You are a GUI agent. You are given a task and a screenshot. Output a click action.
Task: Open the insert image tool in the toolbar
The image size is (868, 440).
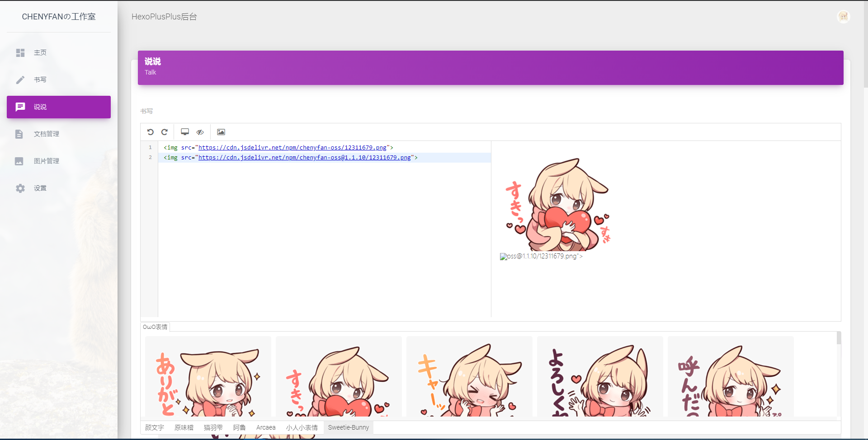coord(221,131)
